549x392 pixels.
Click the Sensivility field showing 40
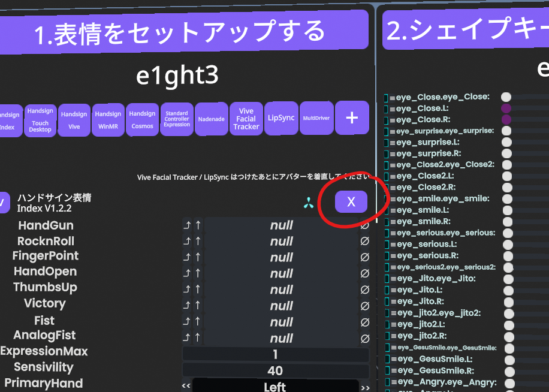pyautogui.click(x=274, y=370)
